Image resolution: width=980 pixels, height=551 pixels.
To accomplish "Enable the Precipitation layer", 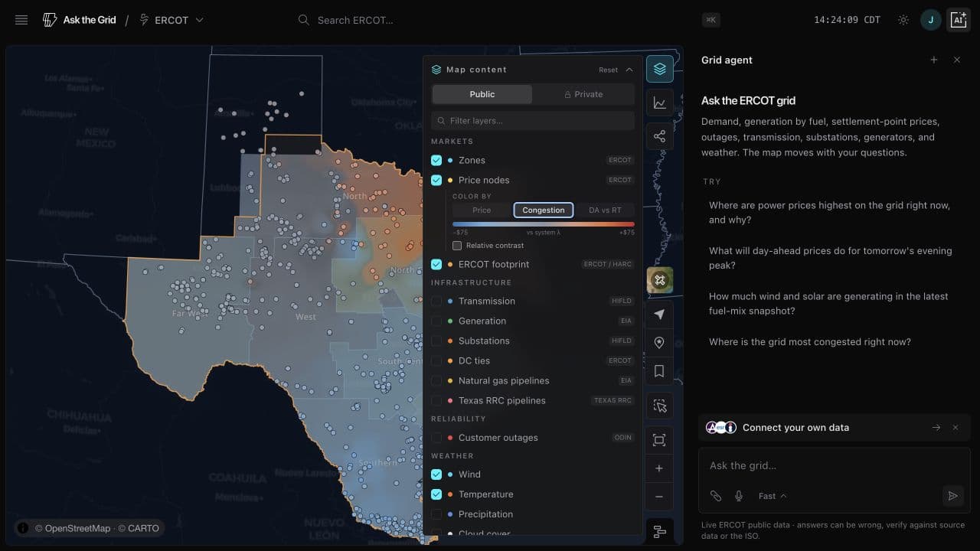I will tap(436, 514).
